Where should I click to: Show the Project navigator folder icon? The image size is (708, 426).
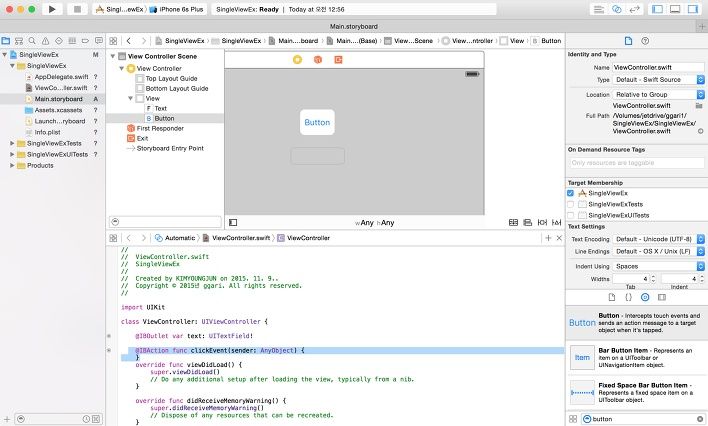pos(5,41)
